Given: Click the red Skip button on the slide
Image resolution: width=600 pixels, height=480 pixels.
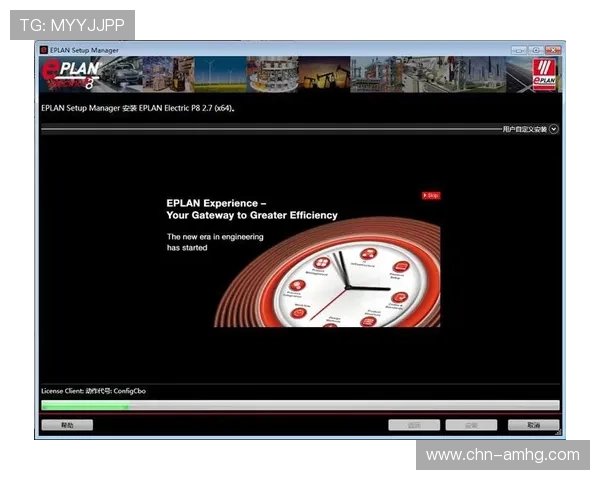Looking at the screenshot, I should (431, 195).
